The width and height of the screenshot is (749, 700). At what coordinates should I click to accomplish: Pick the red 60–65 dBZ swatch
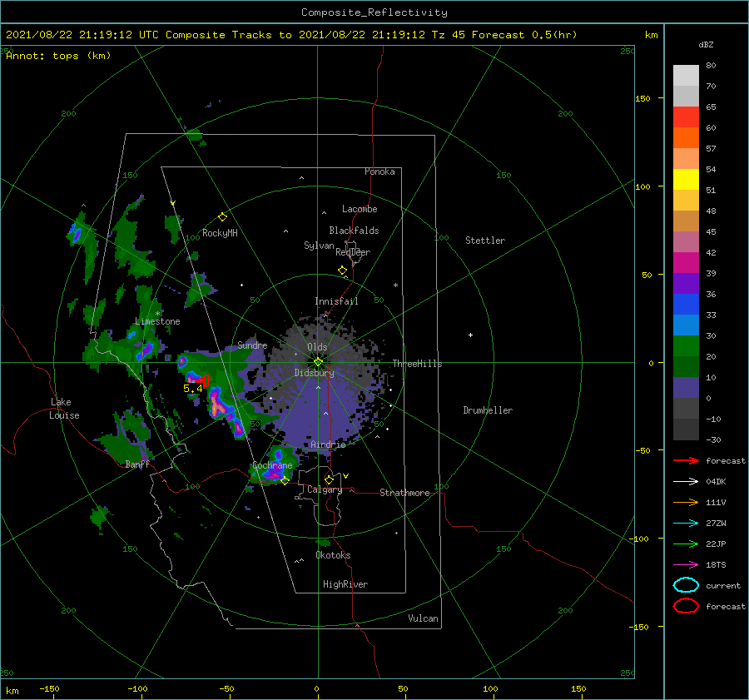tap(686, 117)
